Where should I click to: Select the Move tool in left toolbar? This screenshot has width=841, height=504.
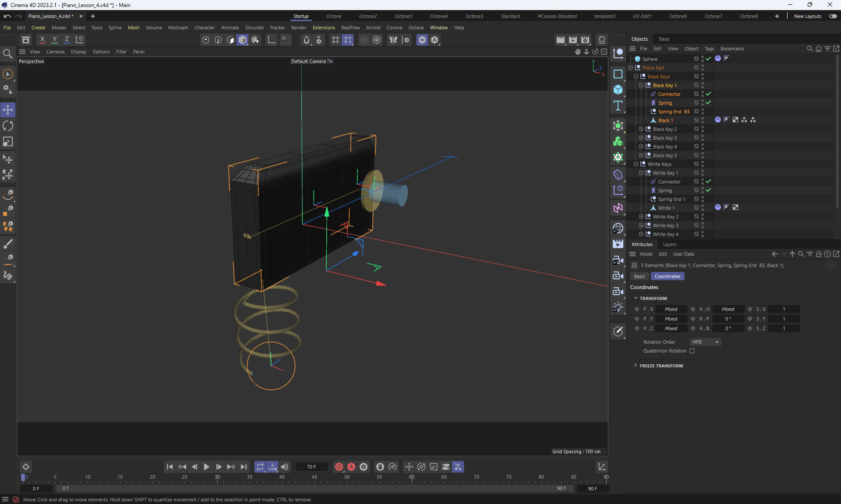(8, 110)
